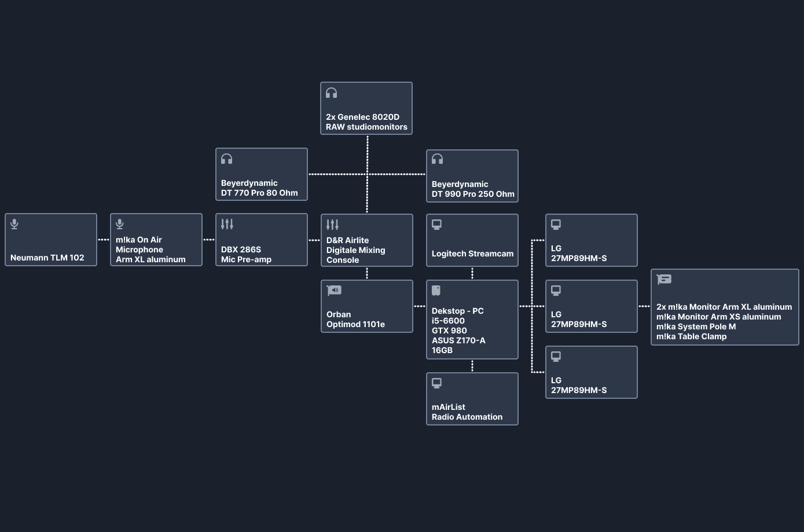Select the RAW studiomonitors text
This screenshot has width=804, height=532.
(x=366, y=127)
